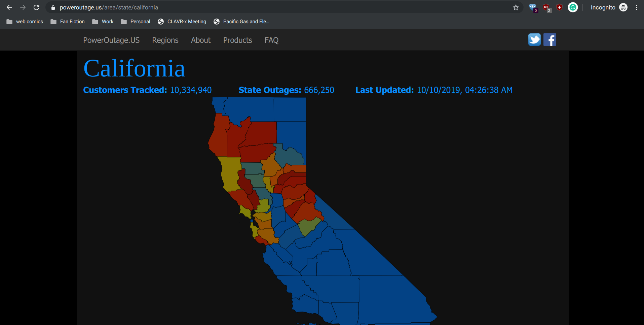This screenshot has width=644, height=325.
Task: Open Chrome's three-dot menu
Action: point(637,7)
